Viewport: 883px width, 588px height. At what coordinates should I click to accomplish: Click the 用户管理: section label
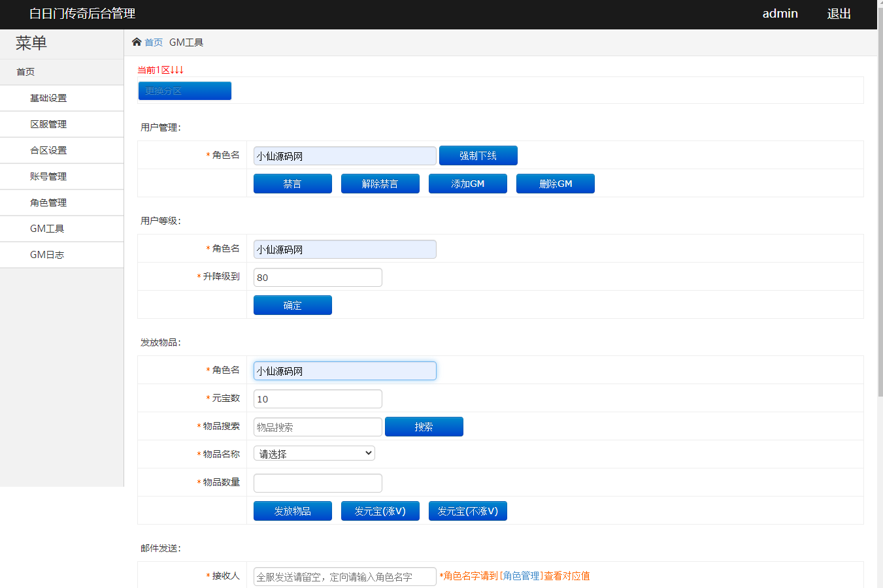pos(161,127)
